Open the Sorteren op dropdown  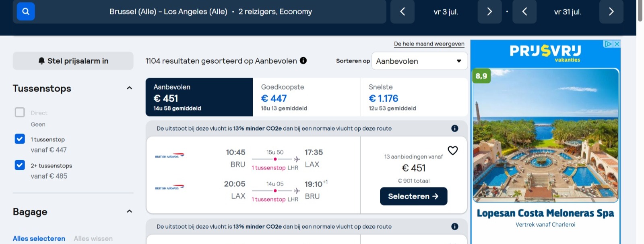[419, 61]
